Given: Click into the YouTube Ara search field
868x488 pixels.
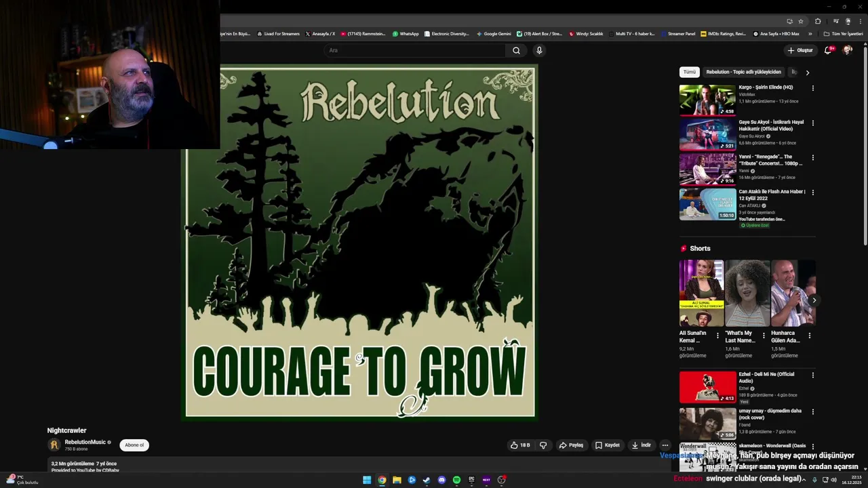Looking at the screenshot, I should 414,50.
